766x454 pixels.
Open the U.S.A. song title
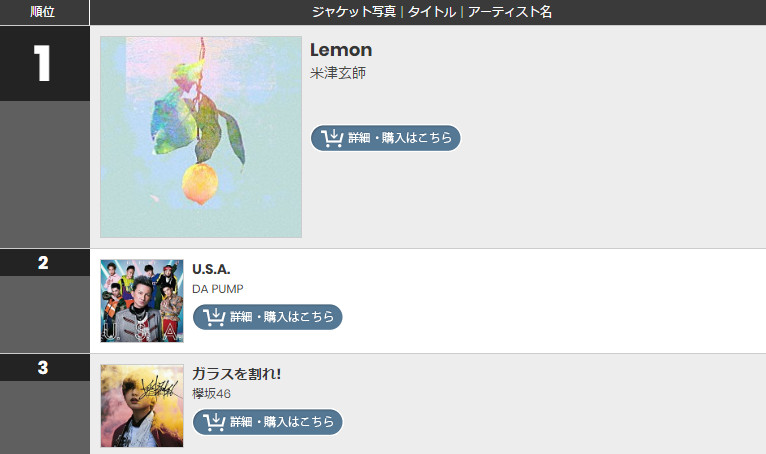(211, 269)
